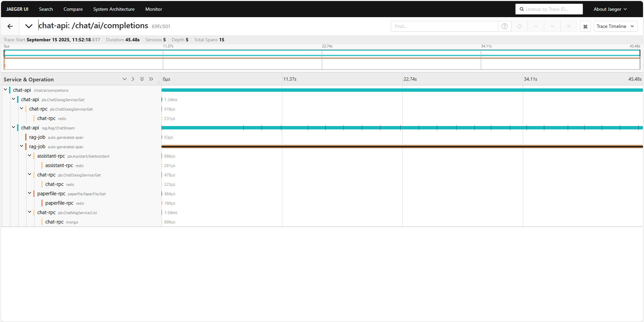Click the 22.74s timeline tick label
This screenshot has height=322, width=644.
[x=410, y=79]
